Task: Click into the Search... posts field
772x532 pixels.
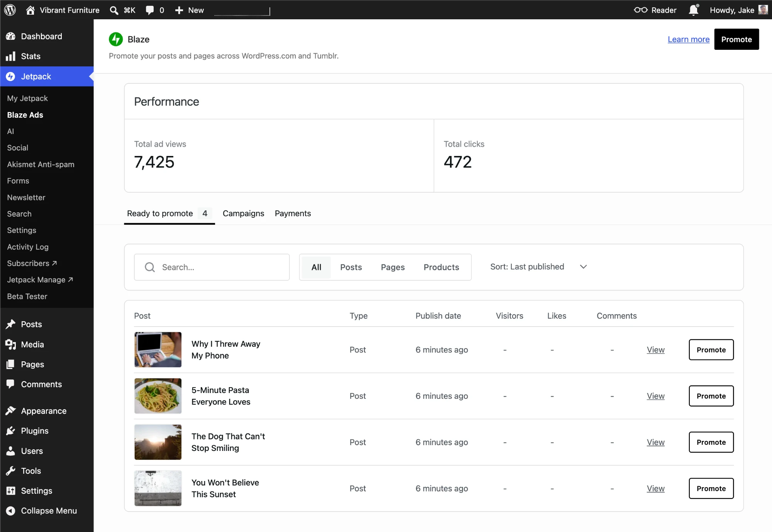Action: [212, 267]
